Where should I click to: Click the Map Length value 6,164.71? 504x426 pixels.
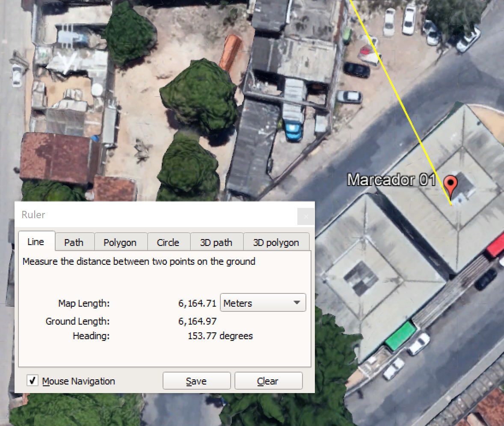coord(197,303)
